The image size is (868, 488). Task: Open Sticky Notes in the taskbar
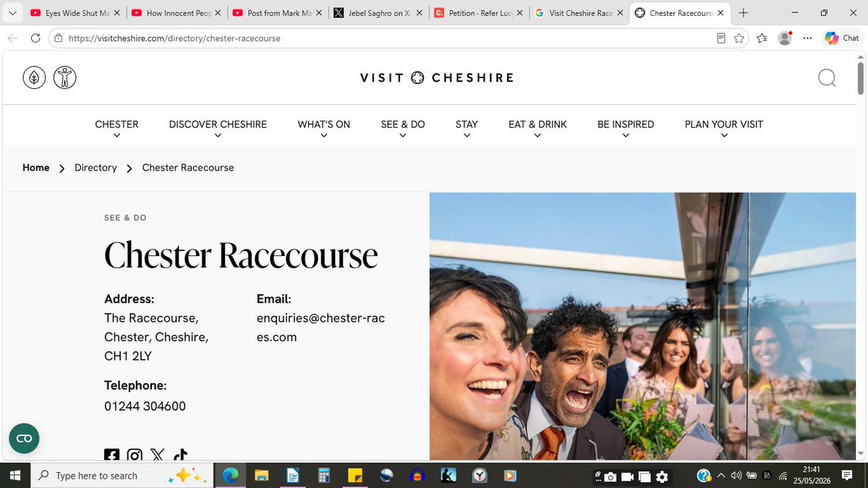355,476
